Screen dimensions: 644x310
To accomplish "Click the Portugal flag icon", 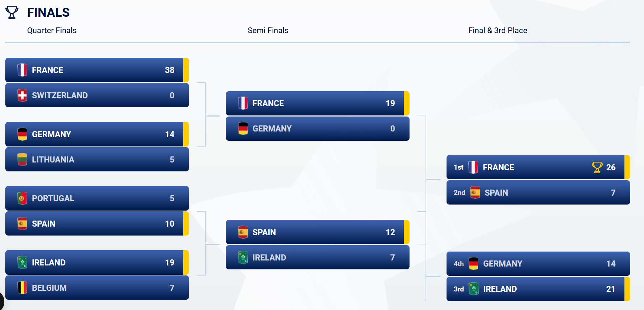I will (x=22, y=198).
